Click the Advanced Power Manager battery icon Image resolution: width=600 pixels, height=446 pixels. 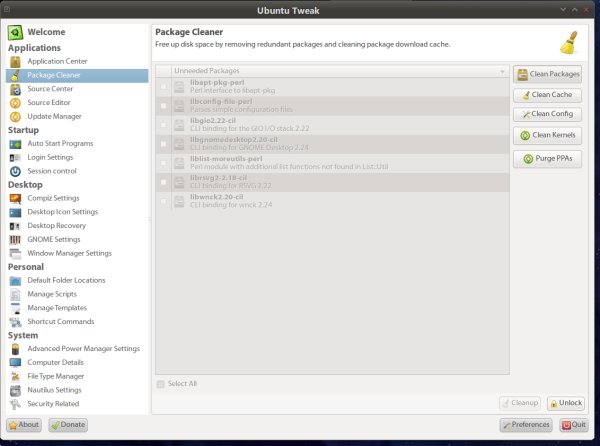click(15, 349)
